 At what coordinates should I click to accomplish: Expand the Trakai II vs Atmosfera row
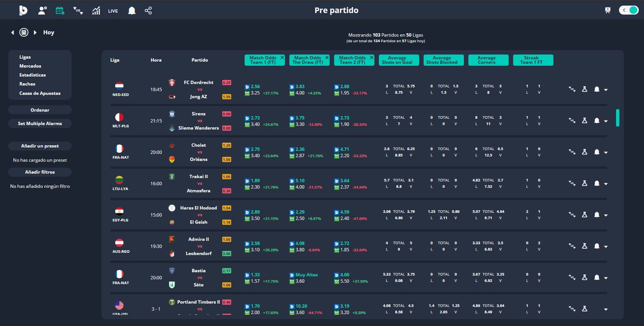(606, 184)
